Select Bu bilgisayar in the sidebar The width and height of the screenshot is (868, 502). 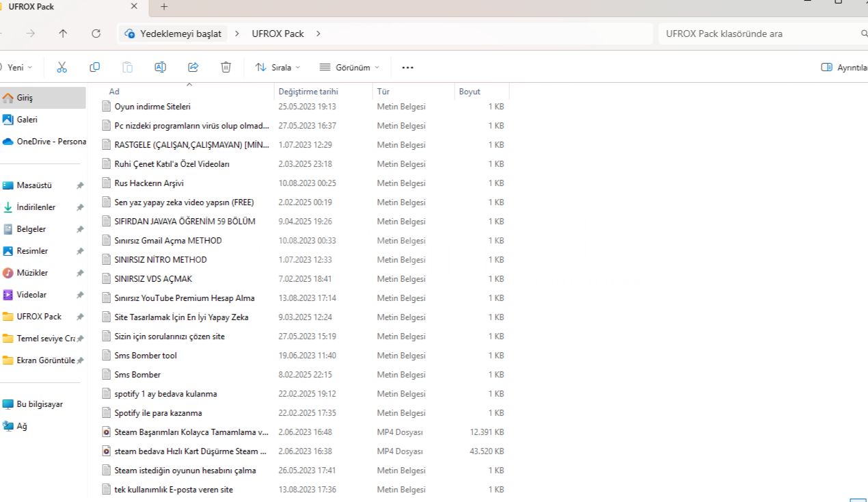pyautogui.click(x=39, y=404)
